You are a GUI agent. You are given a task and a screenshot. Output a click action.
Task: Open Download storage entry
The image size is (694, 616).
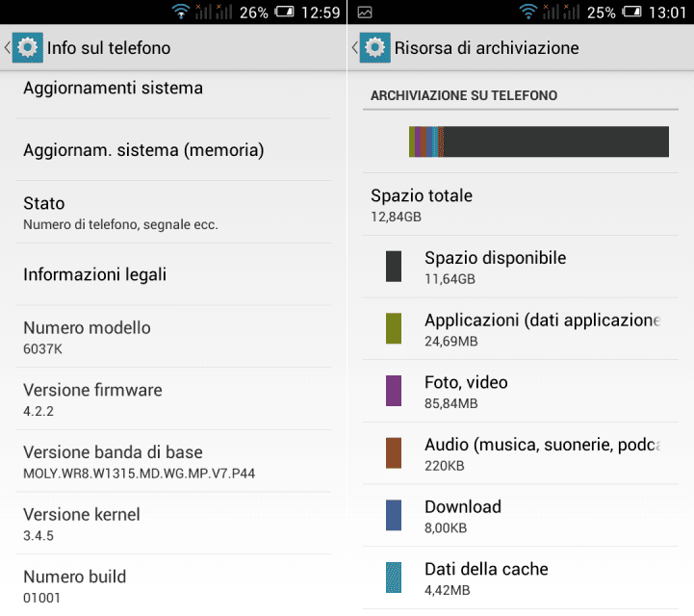(521, 516)
